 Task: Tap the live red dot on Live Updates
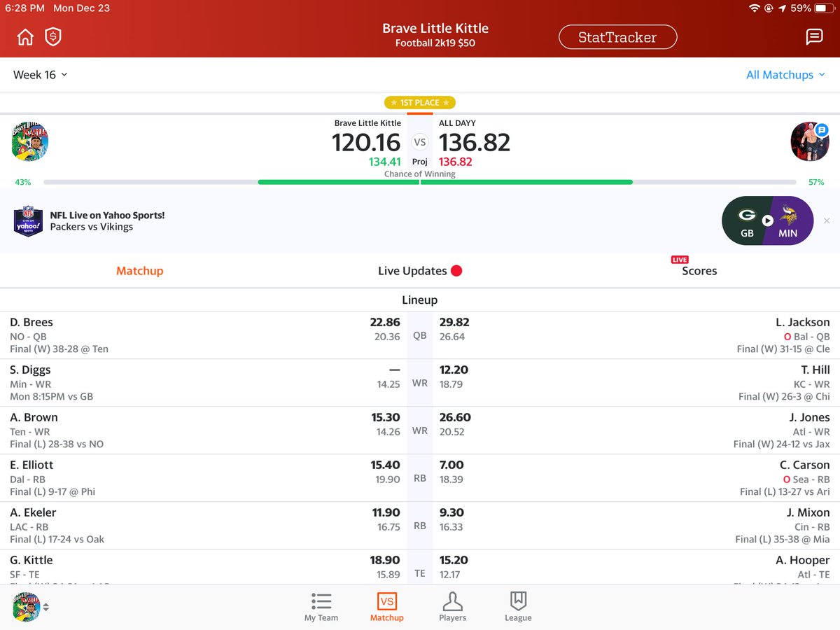456,271
